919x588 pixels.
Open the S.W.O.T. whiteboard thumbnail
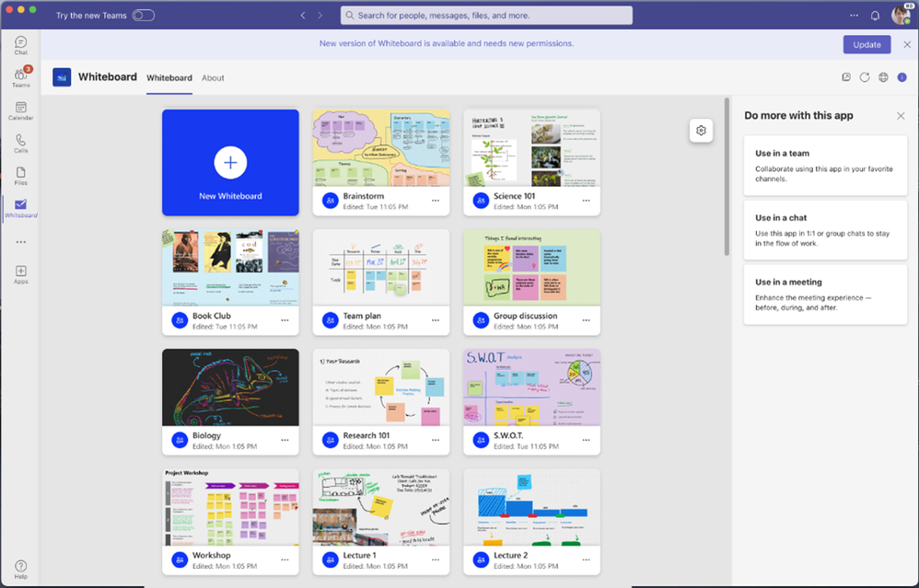pyautogui.click(x=531, y=387)
